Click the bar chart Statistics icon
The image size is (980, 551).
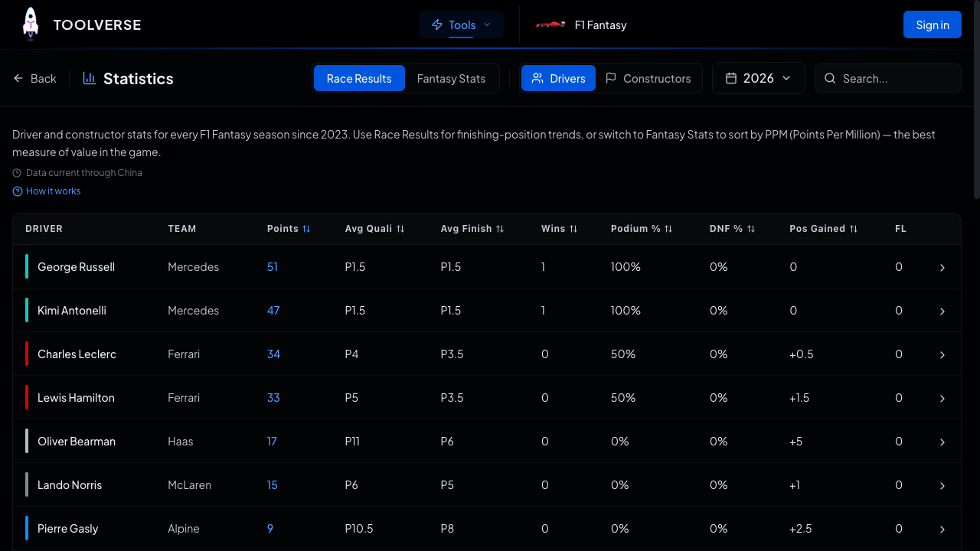click(x=90, y=78)
